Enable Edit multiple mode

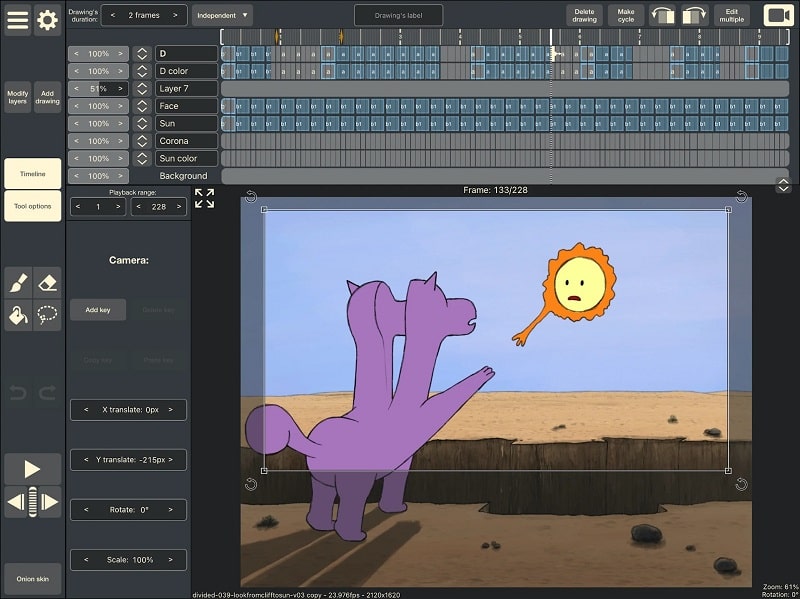coord(732,13)
